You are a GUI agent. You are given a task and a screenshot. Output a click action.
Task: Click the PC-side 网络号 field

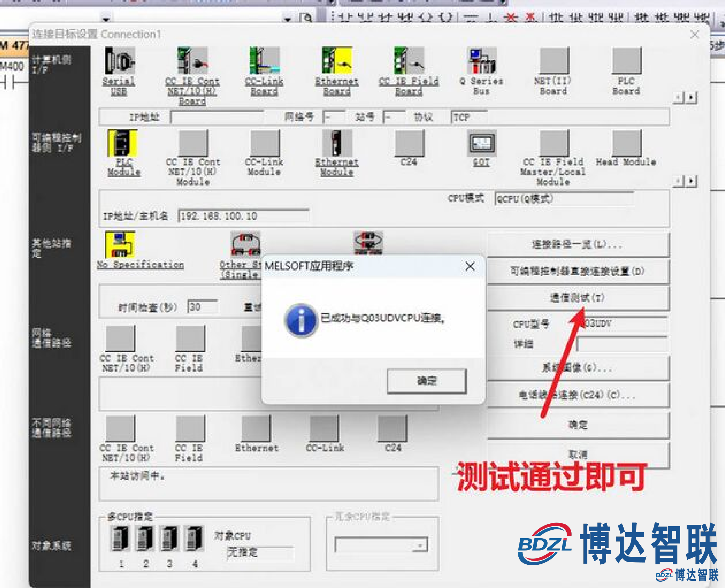pyautogui.click(x=334, y=117)
